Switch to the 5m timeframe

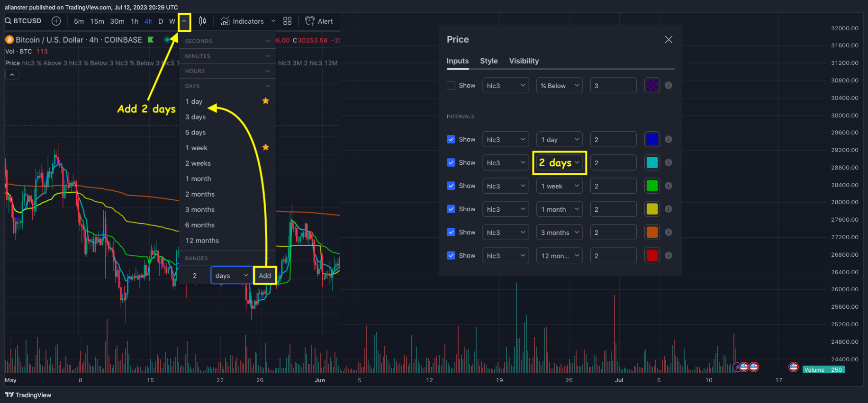(x=79, y=21)
